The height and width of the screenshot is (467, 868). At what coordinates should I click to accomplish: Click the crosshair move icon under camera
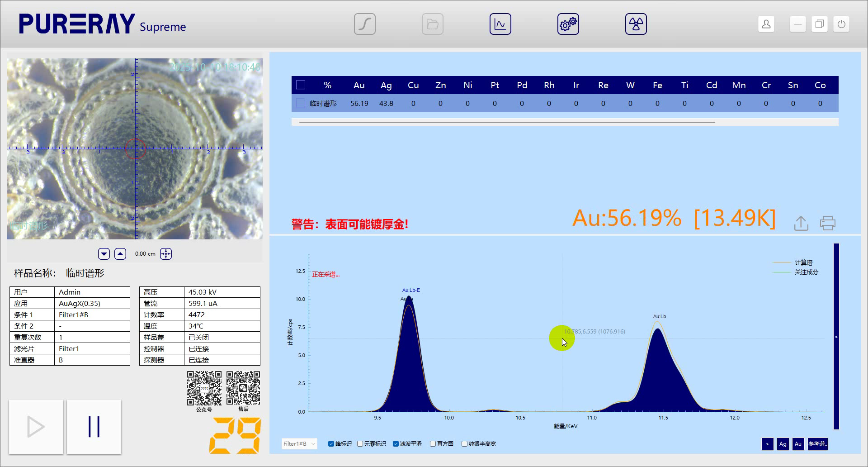click(x=166, y=254)
